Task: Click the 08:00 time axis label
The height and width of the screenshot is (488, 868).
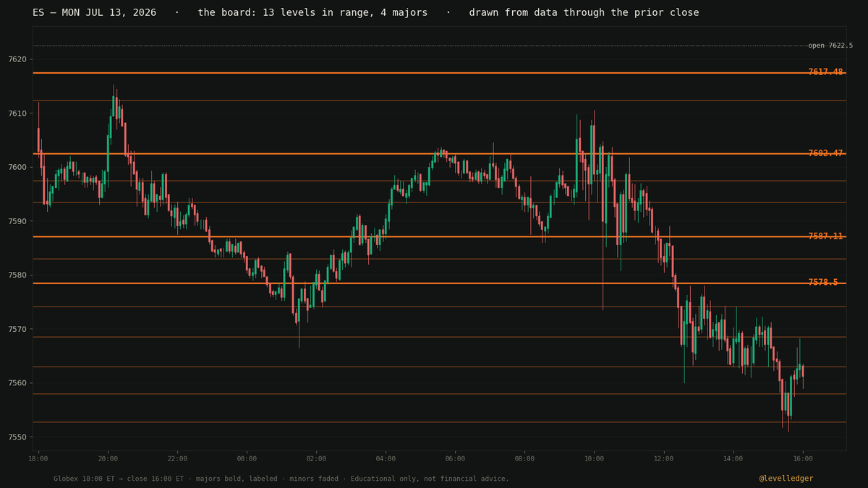Action: click(524, 458)
